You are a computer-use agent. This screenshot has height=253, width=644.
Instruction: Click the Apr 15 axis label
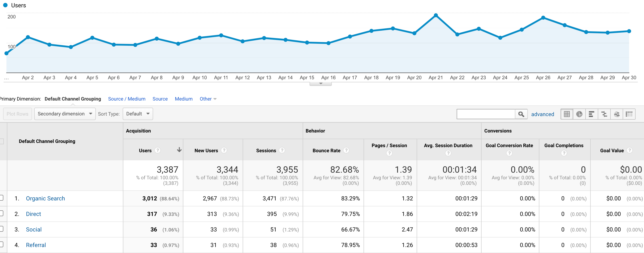click(x=307, y=78)
